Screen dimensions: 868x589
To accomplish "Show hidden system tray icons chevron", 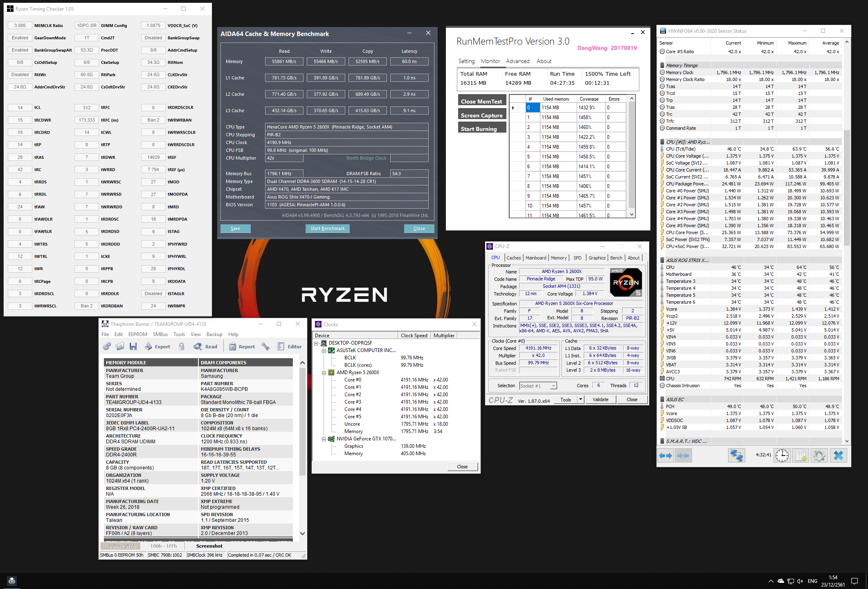I will [771, 581].
